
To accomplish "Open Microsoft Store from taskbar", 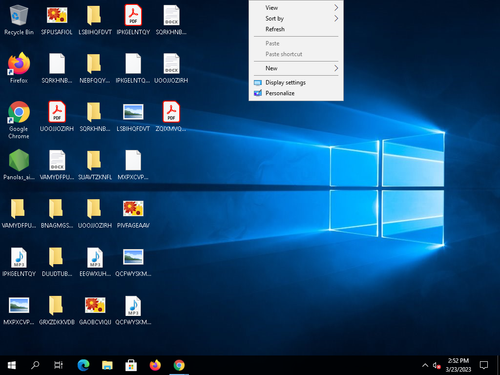I will [131, 365].
